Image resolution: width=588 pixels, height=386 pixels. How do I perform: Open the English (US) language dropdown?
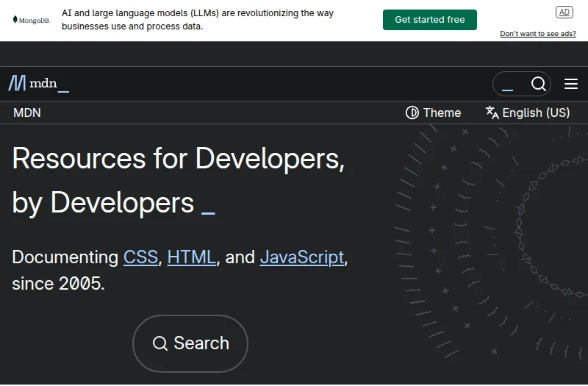point(528,112)
